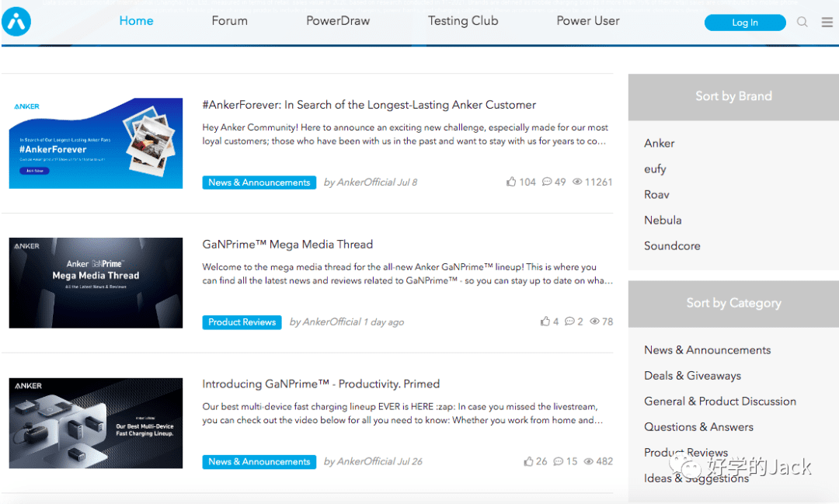Image resolution: width=839 pixels, height=504 pixels.
Task: Open the #AnkerForever banner thumbnail
Action: [x=96, y=144]
